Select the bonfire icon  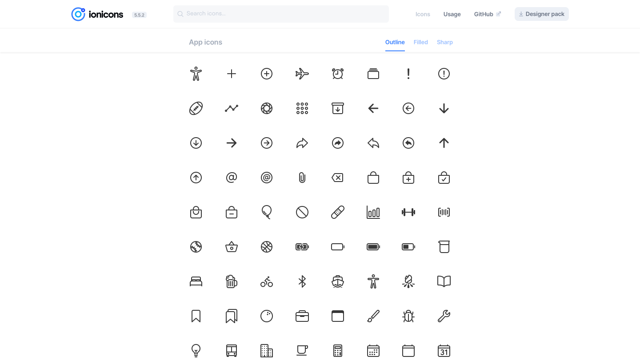408,281
